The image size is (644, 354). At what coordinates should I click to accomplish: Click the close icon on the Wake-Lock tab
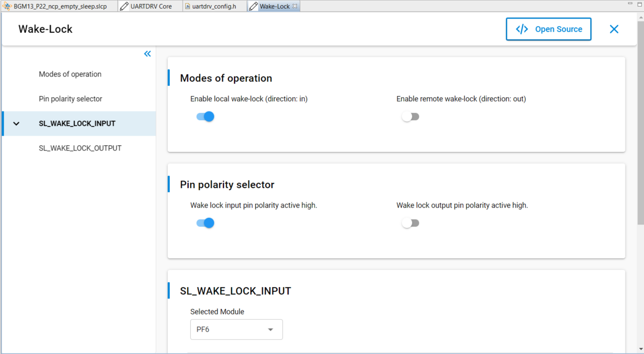(x=295, y=6)
